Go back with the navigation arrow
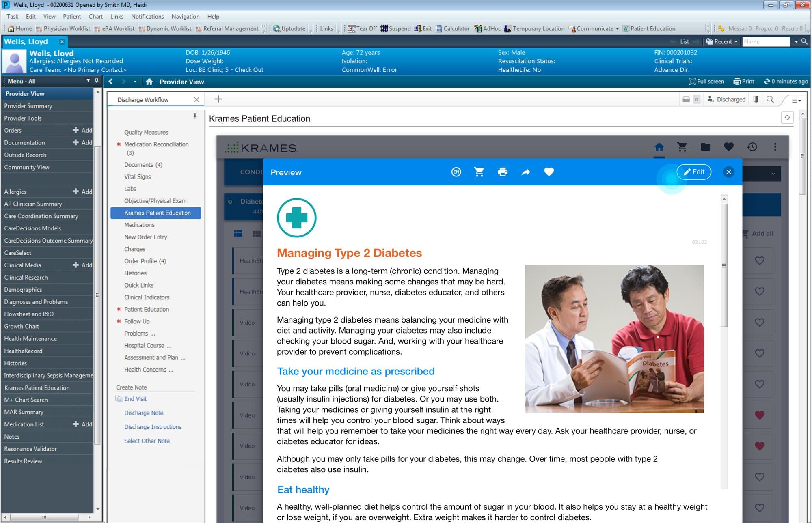 (110, 82)
